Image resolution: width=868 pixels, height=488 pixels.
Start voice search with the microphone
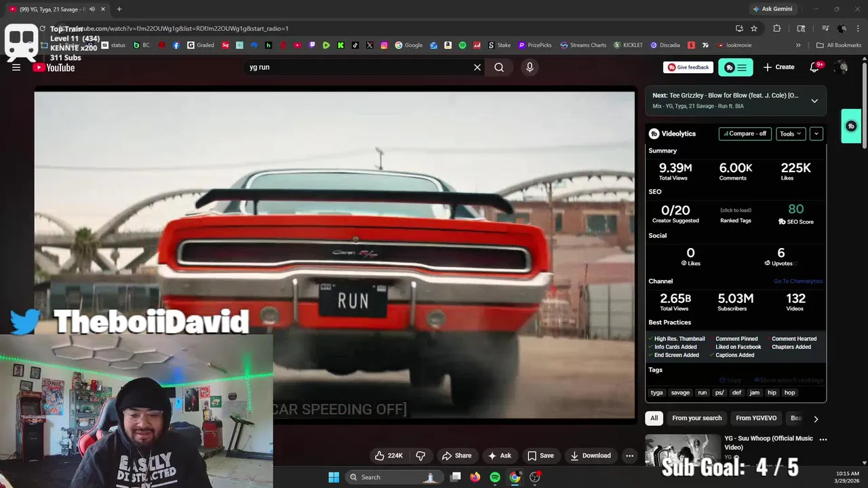(530, 67)
